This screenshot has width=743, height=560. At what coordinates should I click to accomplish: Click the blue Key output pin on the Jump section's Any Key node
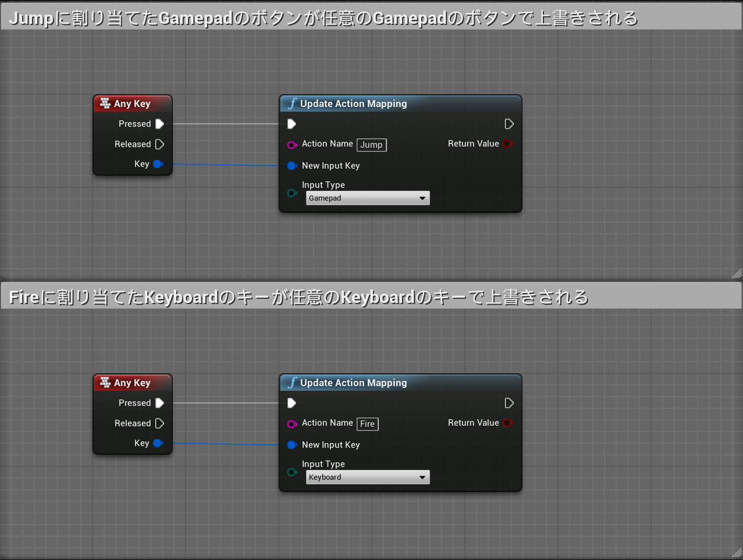point(157,164)
